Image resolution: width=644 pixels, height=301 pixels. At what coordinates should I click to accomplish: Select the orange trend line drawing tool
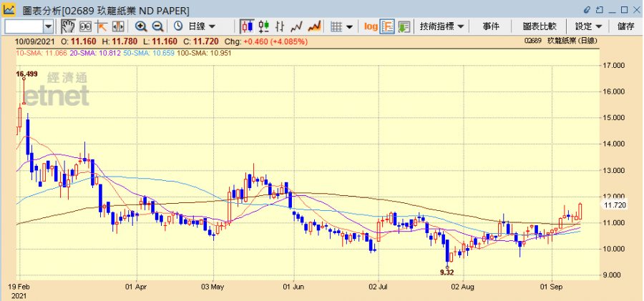click(101, 26)
